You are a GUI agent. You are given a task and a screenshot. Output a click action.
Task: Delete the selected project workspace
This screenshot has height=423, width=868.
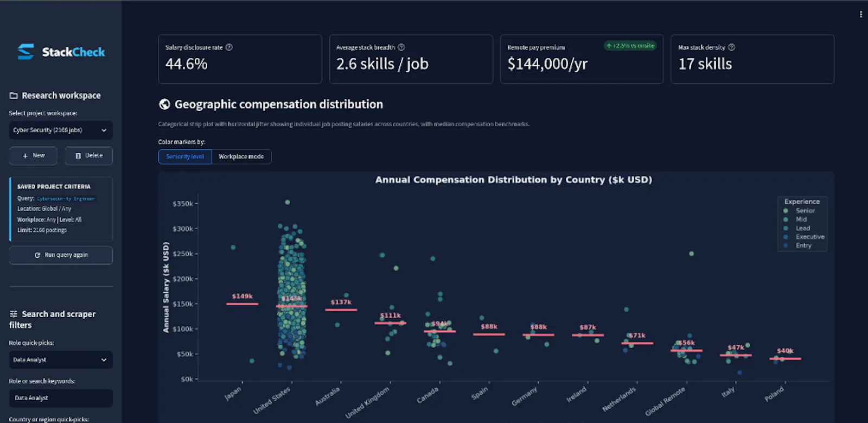pos(89,156)
